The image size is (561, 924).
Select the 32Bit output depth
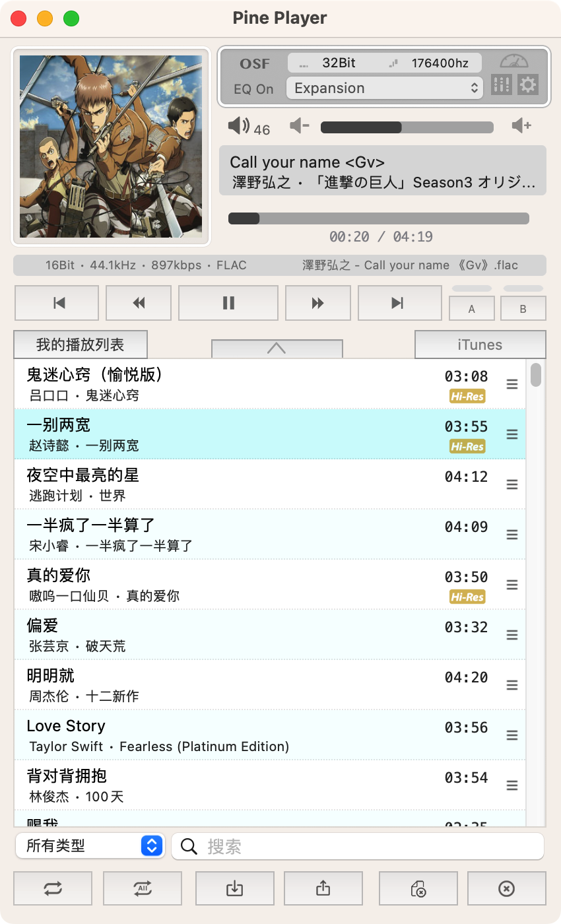pos(339,63)
